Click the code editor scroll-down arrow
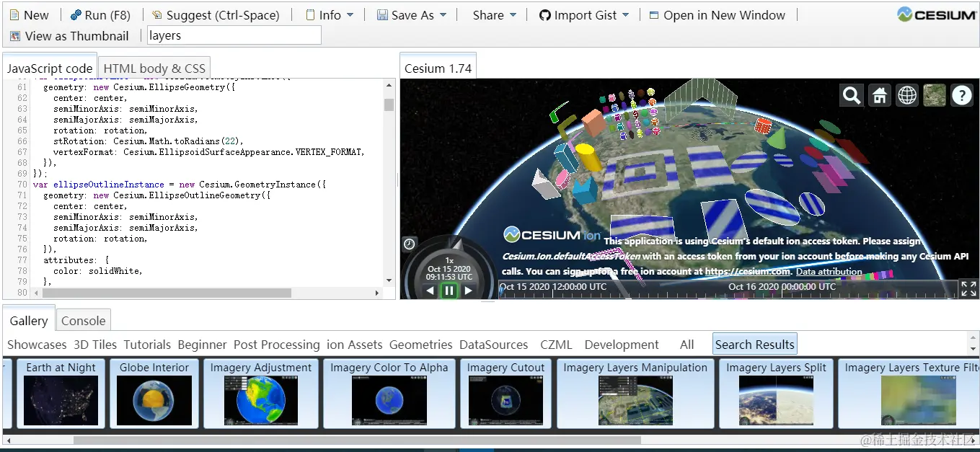 point(389,280)
